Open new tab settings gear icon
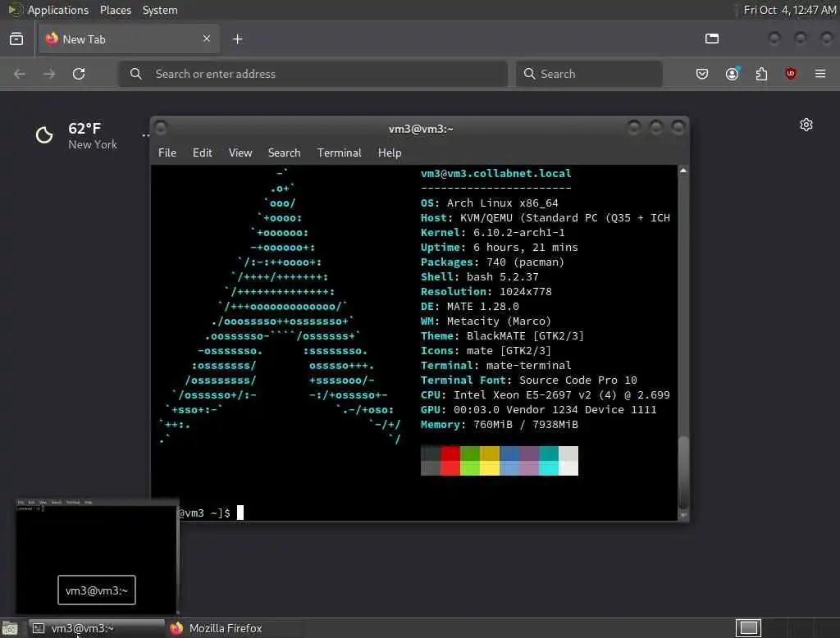Image resolution: width=840 pixels, height=638 pixels. coord(806,125)
